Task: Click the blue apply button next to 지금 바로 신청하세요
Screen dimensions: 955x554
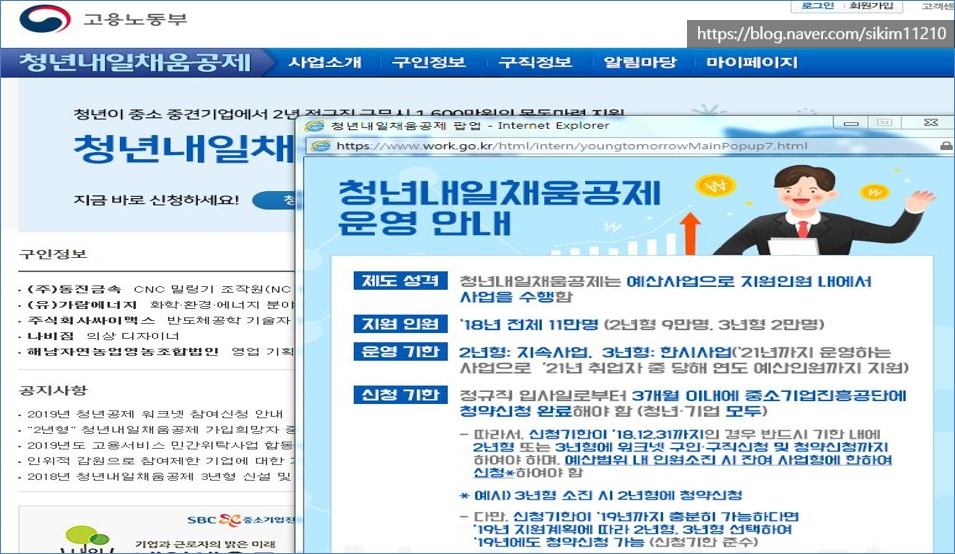Action: [274, 200]
